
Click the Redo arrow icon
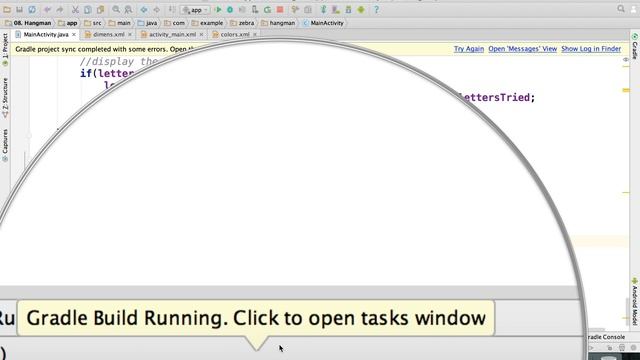coord(60,9)
